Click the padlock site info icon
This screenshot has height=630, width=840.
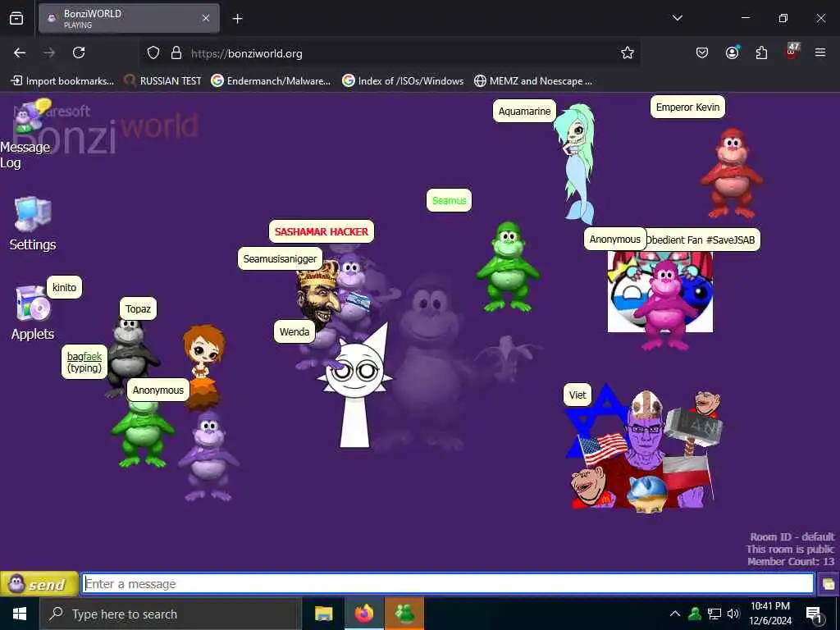[176, 53]
